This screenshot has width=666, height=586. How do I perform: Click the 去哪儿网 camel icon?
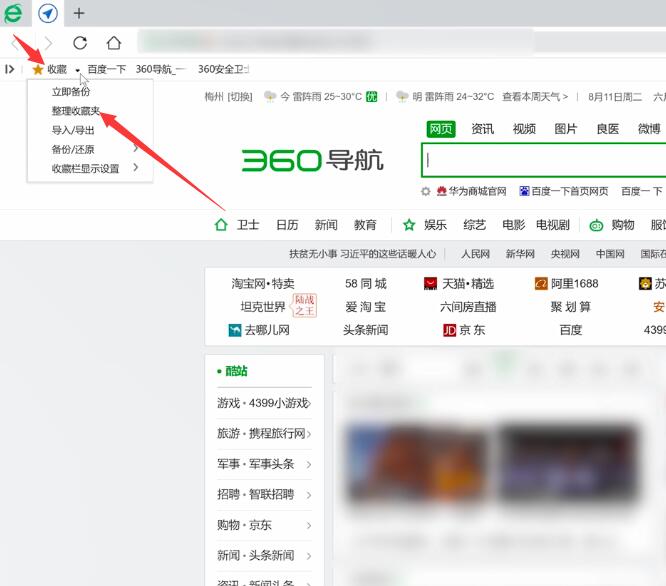click(235, 330)
